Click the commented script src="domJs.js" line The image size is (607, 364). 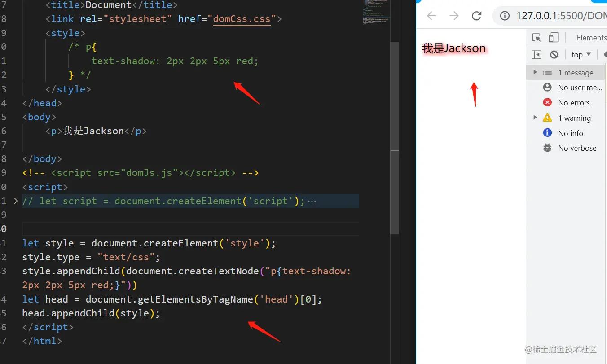click(x=141, y=173)
